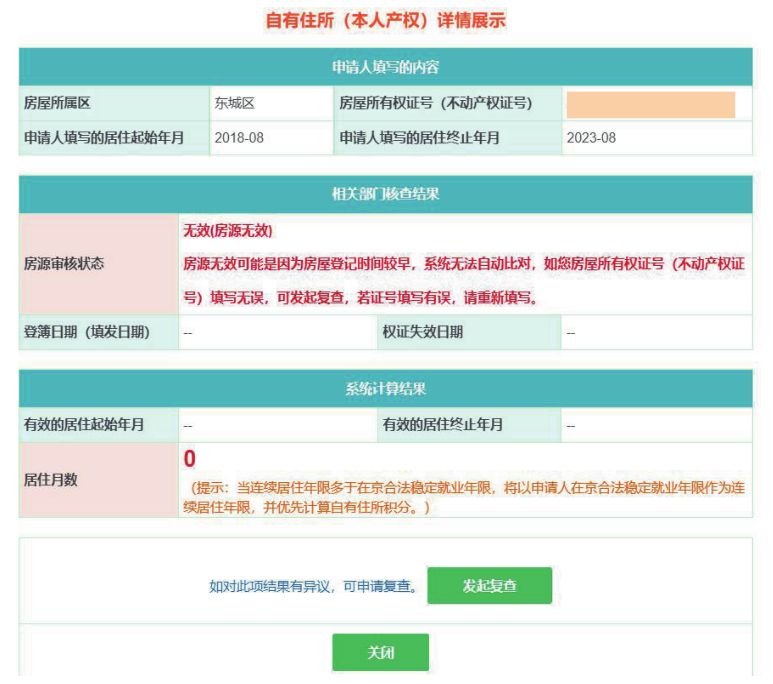This screenshot has height=684, width=773.
Task: Click the 系统计算结果 section header
Action: tap(385, 389)
